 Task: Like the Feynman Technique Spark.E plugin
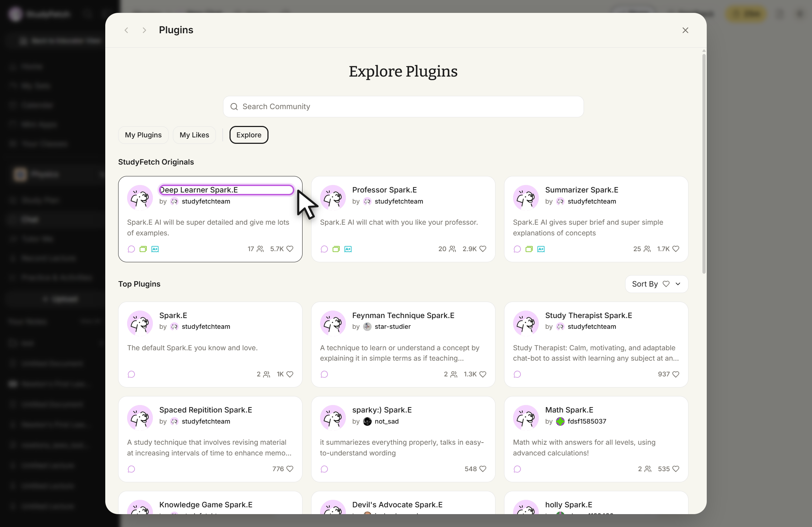(483, 374)
